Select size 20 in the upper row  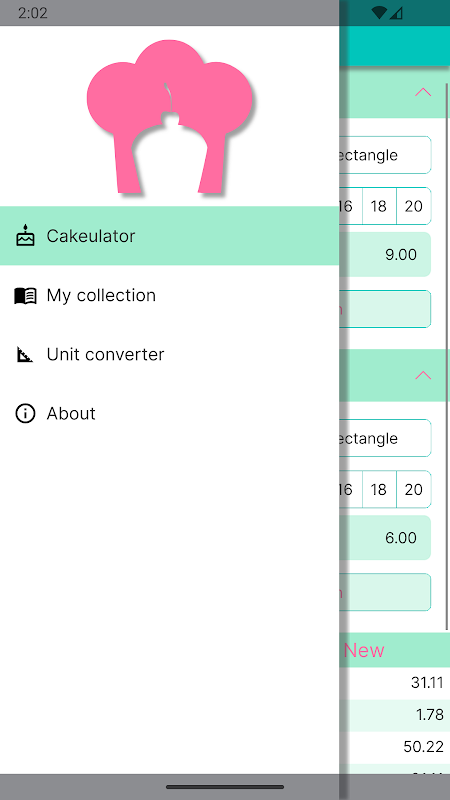414,206
